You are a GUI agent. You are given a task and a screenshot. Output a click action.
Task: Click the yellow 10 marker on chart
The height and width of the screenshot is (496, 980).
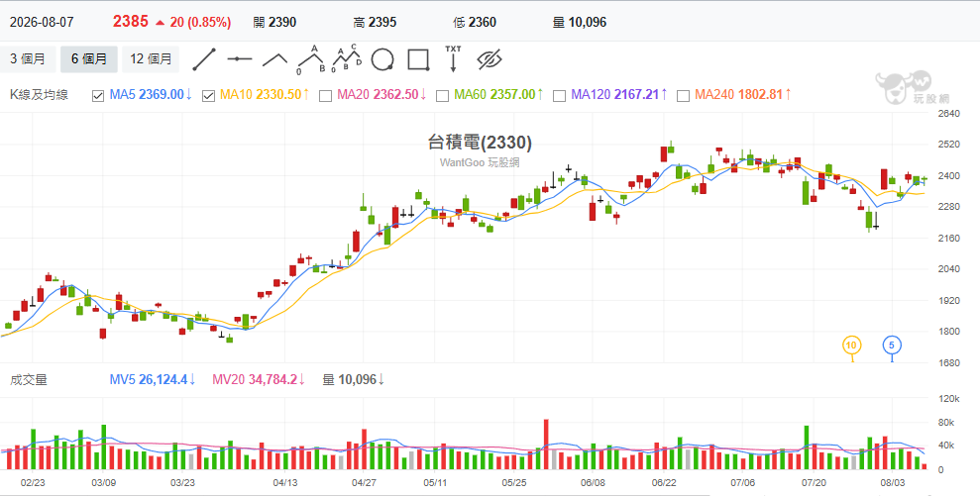[x=851, y=345]
